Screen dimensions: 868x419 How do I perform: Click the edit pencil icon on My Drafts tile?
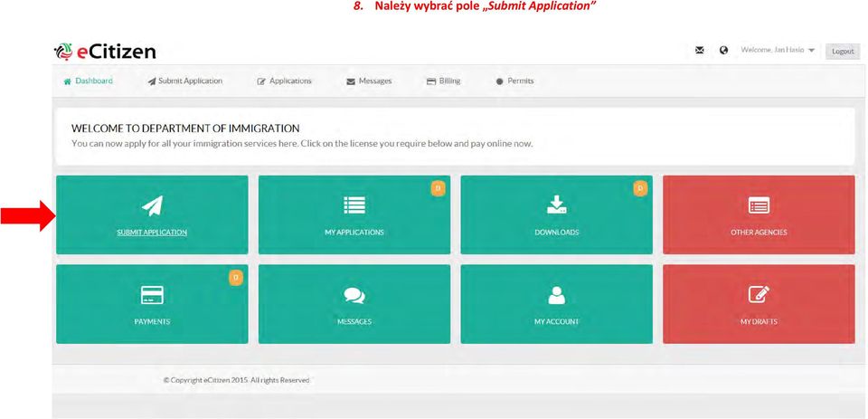[759, 294]
